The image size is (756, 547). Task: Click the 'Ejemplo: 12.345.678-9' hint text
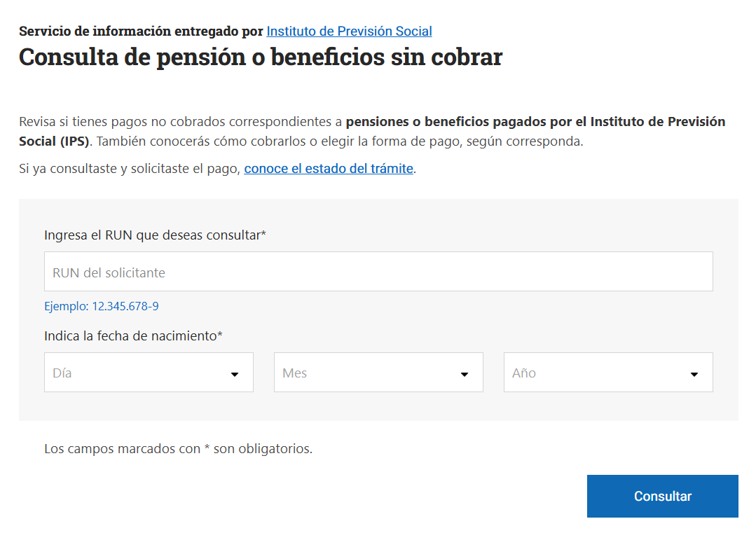tap(102, 307)
